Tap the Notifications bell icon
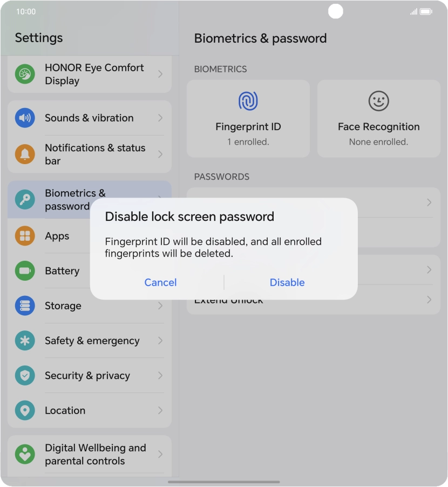Screen dimensions: 448x487 point(25,154)
